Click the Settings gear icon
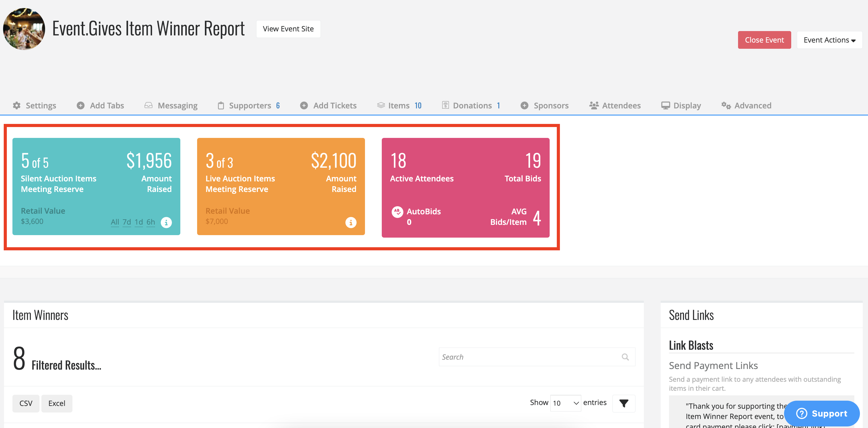Image resolution: width=868 pixels, height=428 pixels. 16,105
